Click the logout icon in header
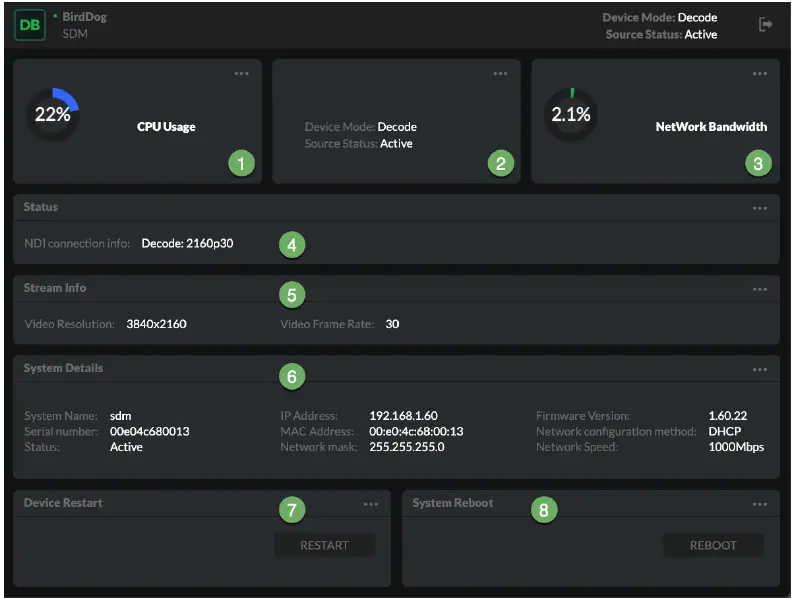 coord(765,24)
